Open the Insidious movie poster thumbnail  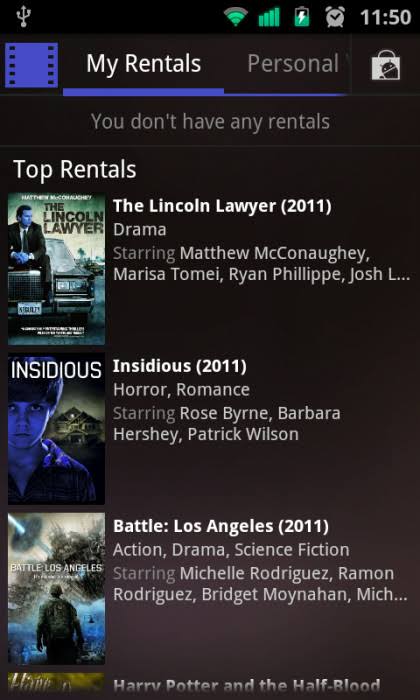click(56, 429)
